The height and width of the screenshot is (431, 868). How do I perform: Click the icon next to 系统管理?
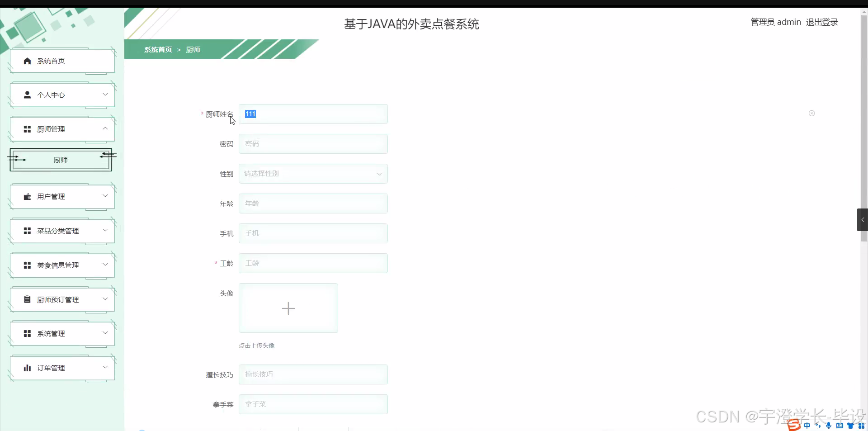coord(27,333)
